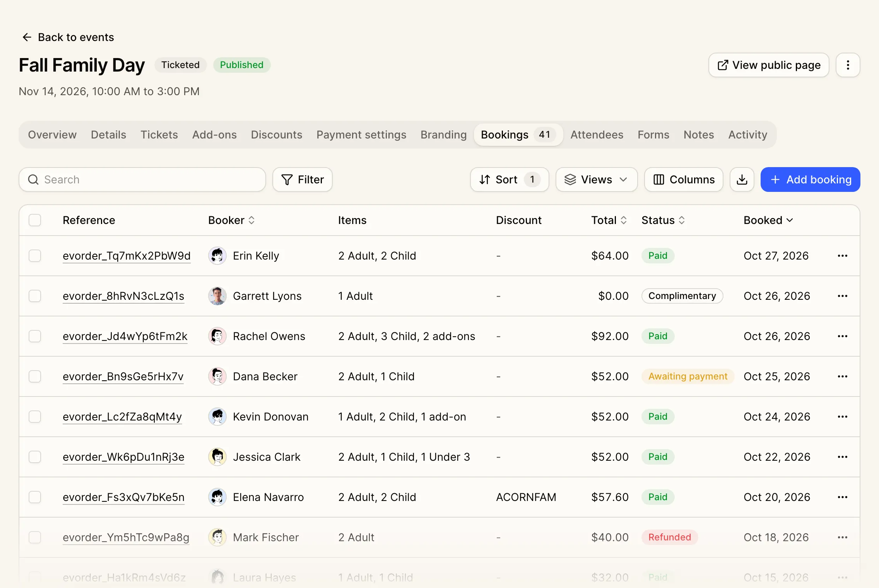
Task: Open row actions for Rachel Owens booking
Action: pos(842,336)
